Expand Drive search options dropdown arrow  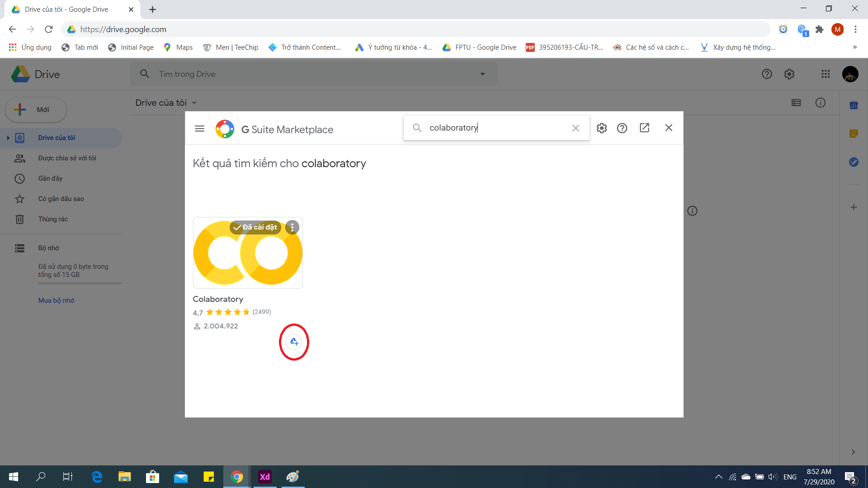[x=482, y=74]
